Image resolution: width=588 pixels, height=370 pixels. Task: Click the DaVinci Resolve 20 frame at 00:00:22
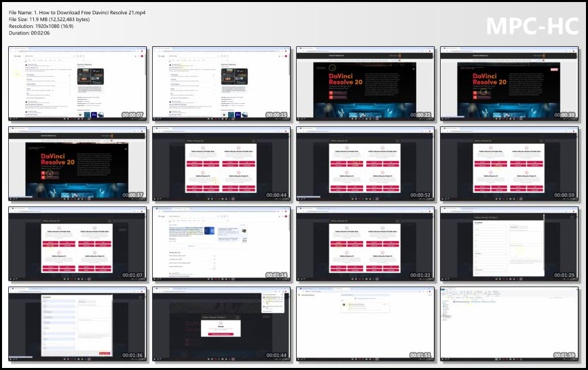[x=365, y=84]
